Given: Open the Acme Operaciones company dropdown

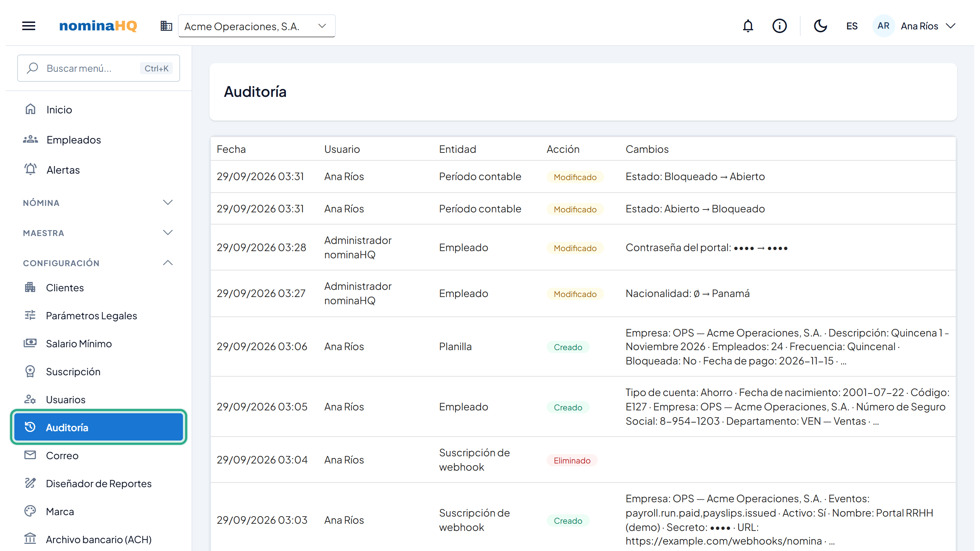Looking at the screenshot, I should tap(257, 26).
